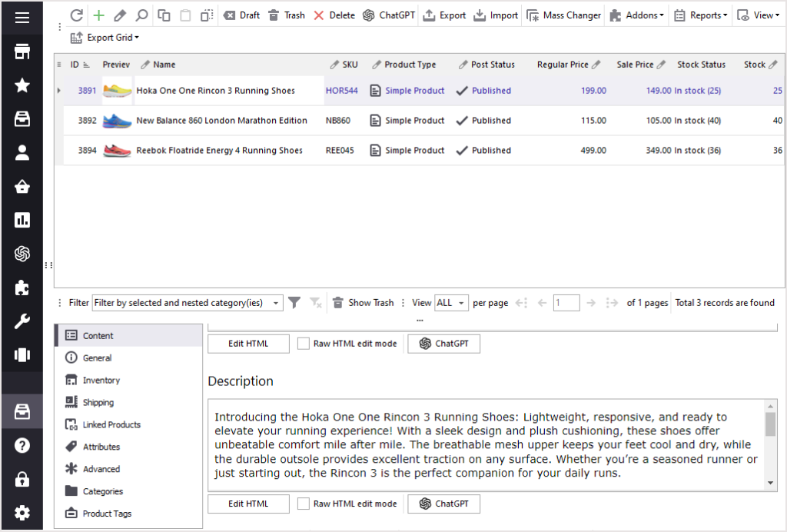Image resolution: width=787 pixels, height=532 pixels.
Task: Switch to the Inventory tab
Action: (101, 380)
